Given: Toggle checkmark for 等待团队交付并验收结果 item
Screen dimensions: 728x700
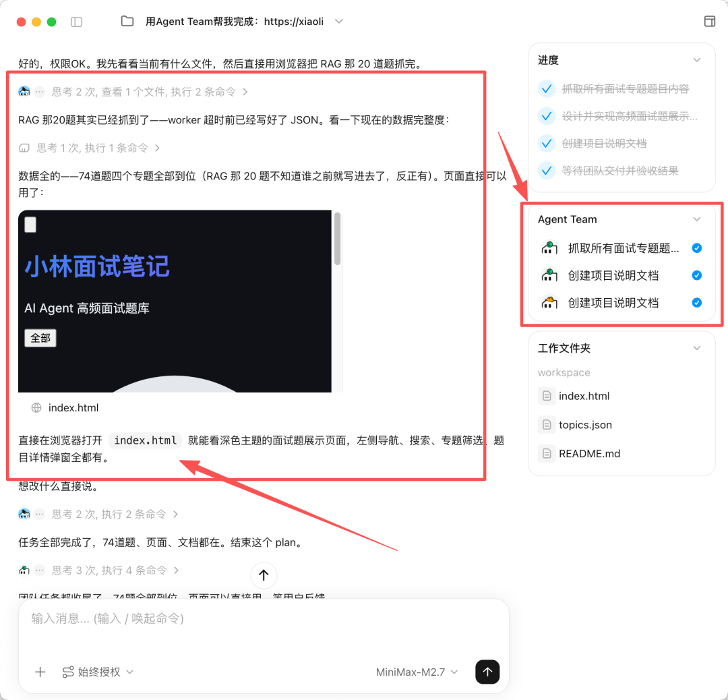Looking at the screenshot, I should coord(547,171).
